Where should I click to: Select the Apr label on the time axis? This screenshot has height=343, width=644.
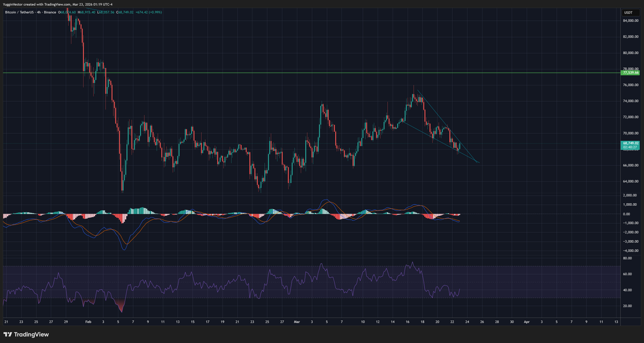[x=526, y=321]
